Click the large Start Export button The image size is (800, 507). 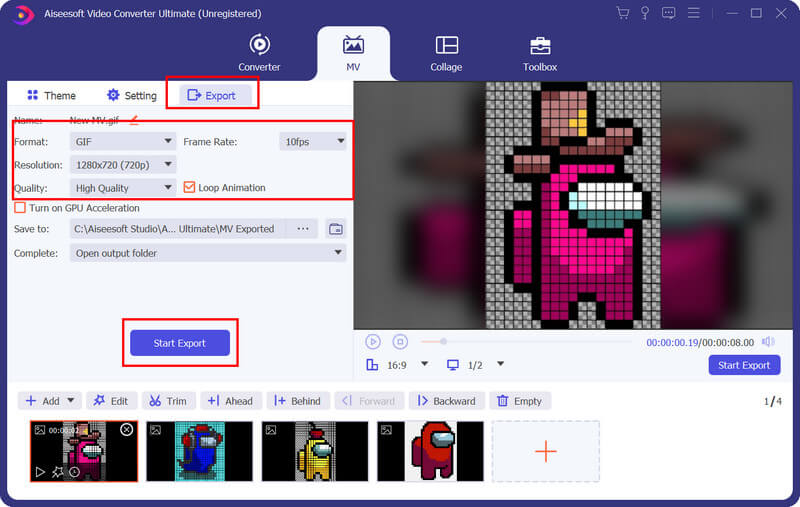pos(180,343)
